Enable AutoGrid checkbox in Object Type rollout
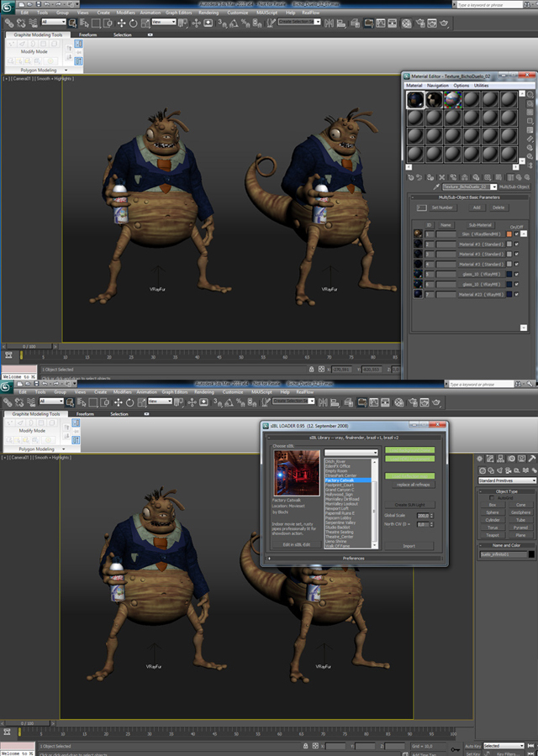The height and width of the screenshot is (756, 538). pyautogui.click(x=492, y=497)
